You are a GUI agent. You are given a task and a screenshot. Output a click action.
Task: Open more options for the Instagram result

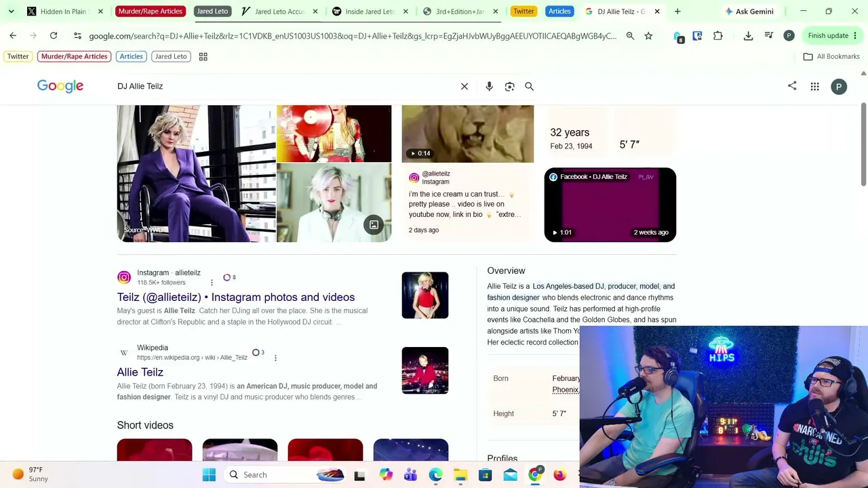click(212, 283)
